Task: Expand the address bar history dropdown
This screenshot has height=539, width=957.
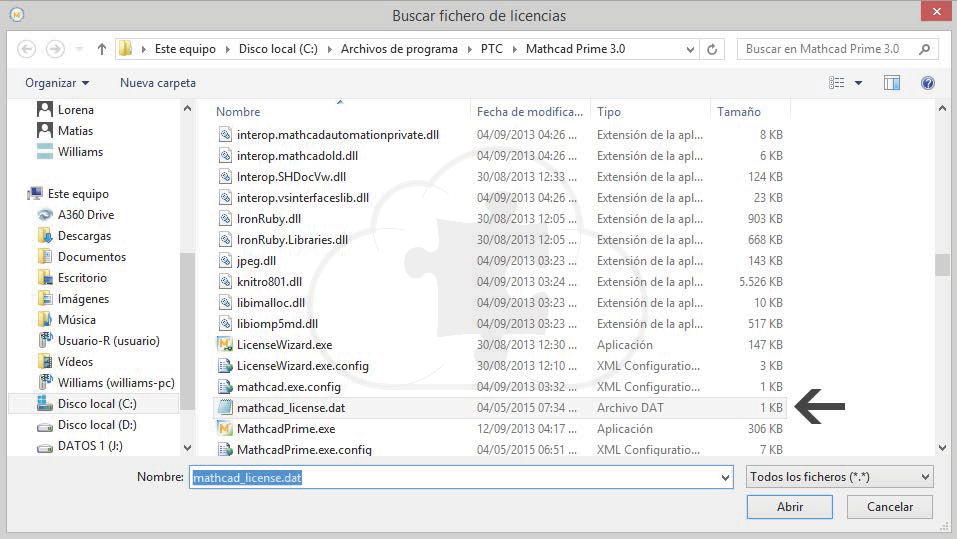Action: tap(690, 49)
